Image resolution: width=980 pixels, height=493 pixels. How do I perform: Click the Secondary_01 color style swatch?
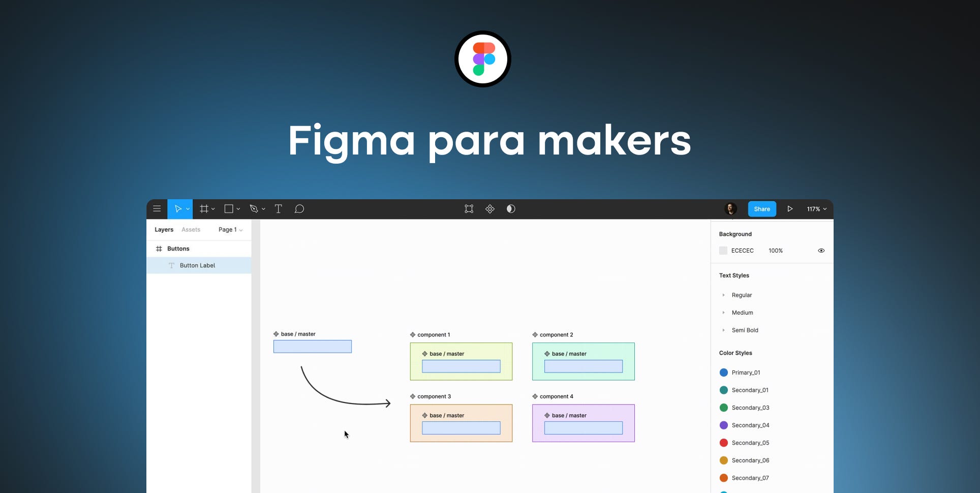(724, 390)
